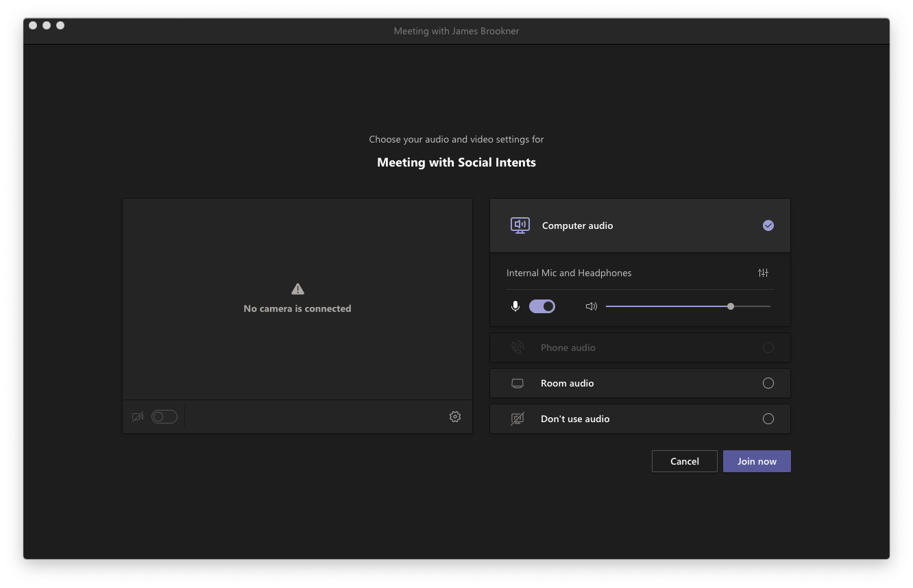Click the Phone audio handset icon
The width and height of the screenshot is (913, 588).
pyautogui.click(x=518, y=347)
